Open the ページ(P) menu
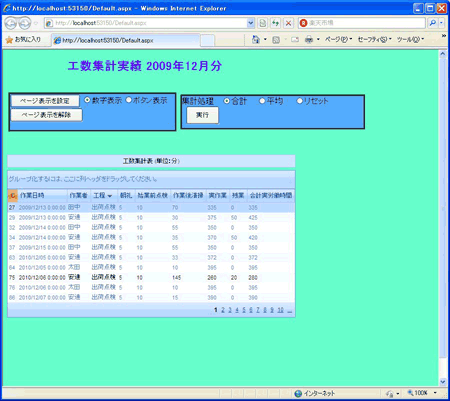Image resolution: width=450 pixels, height=401 pixels. pos(338,40)
